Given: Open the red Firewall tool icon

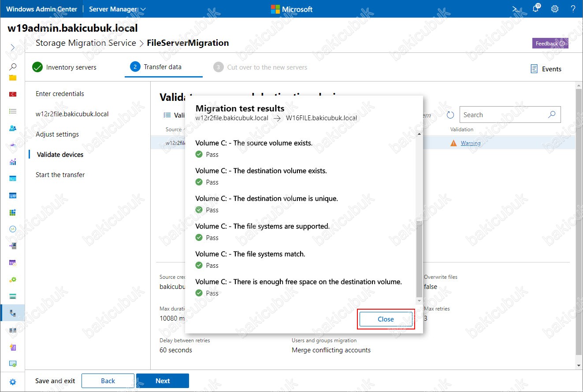Looking at the screenshot, I should [x=13, y=94].
